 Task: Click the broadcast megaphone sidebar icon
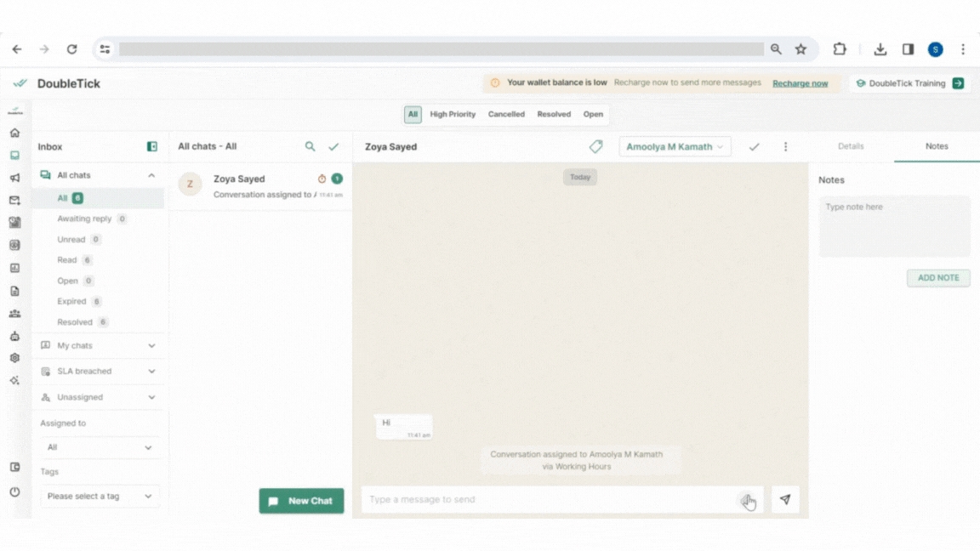(14, 178)
